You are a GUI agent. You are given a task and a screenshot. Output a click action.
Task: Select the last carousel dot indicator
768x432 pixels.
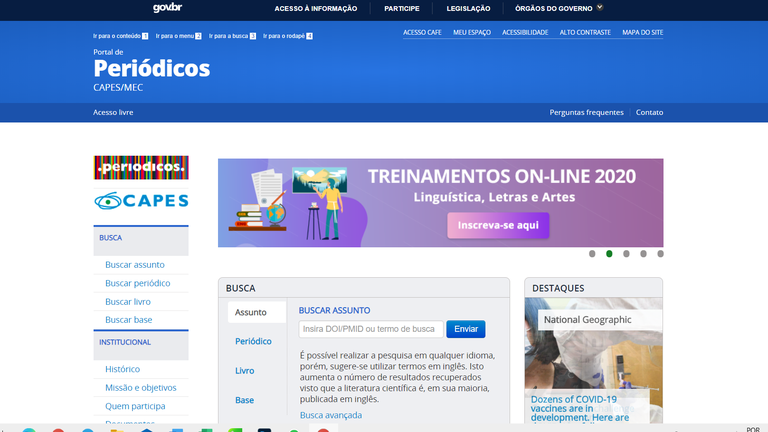[660, 254]
